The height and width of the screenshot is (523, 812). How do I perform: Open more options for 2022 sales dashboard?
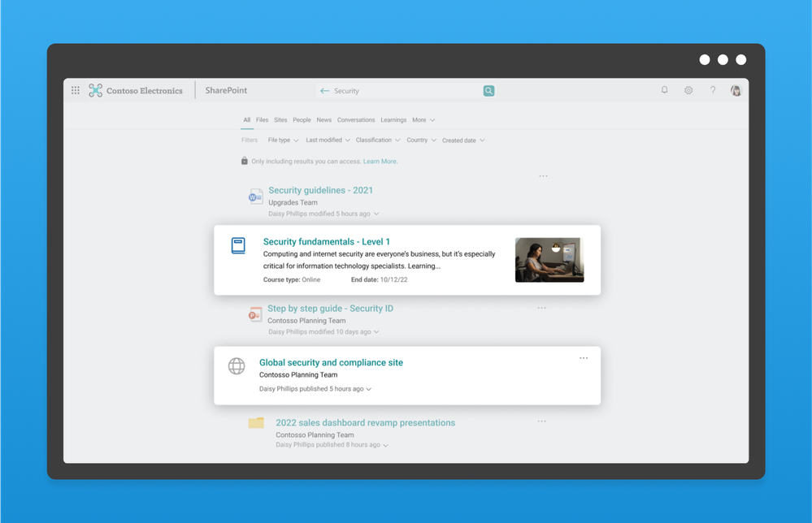[541, 421]
